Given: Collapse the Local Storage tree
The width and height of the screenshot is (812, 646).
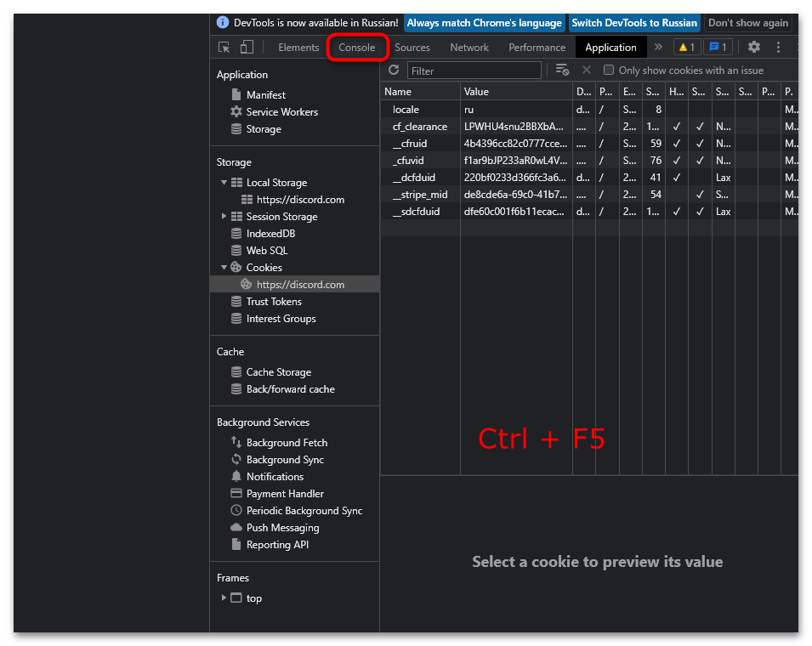Looking at the screenshot, I should (224, 182).
